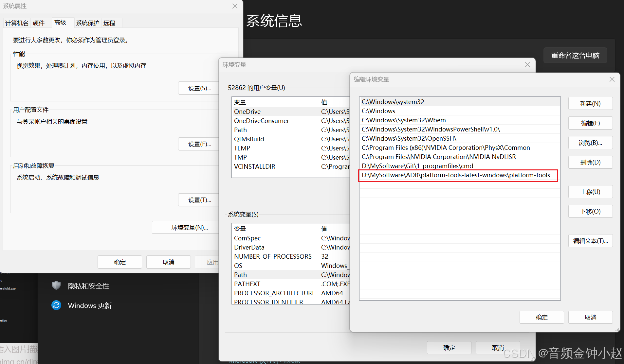Select the WindowsPowerShell\v1.0\ path entry
624x364 pixels.
coord(460,129)
